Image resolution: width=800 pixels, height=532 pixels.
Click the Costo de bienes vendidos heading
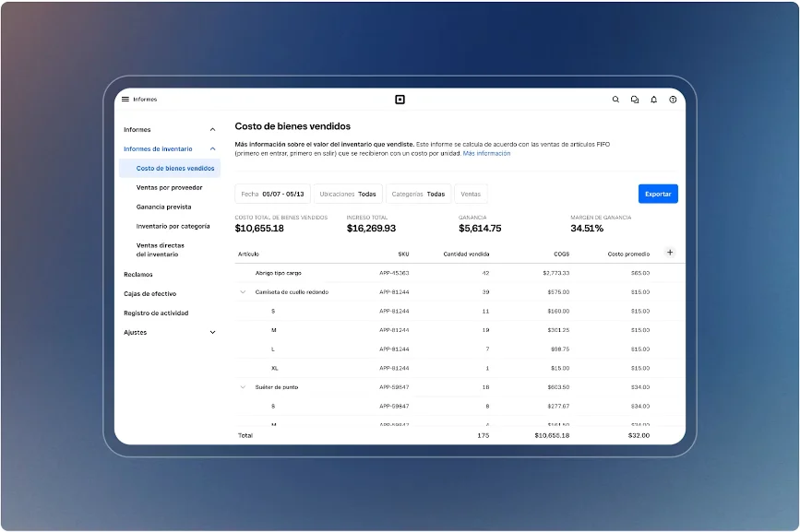tap(293, 126)
